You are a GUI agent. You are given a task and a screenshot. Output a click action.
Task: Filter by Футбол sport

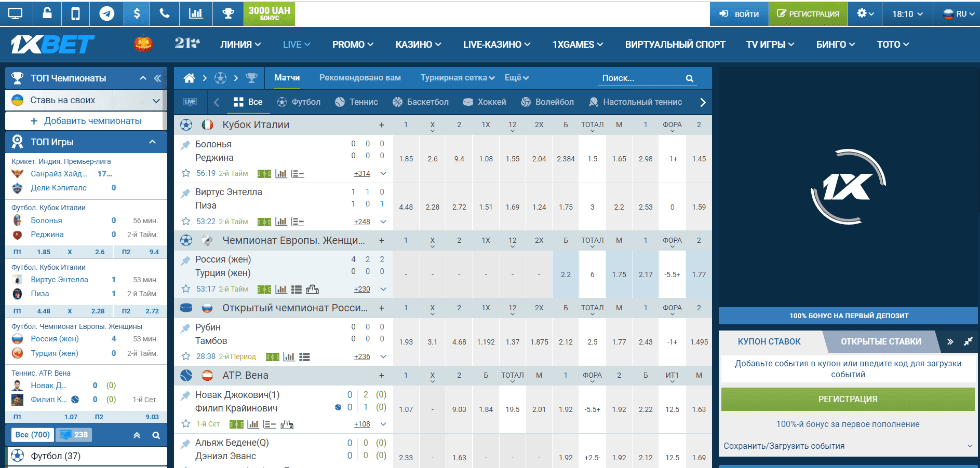click(x=299, y=102)
